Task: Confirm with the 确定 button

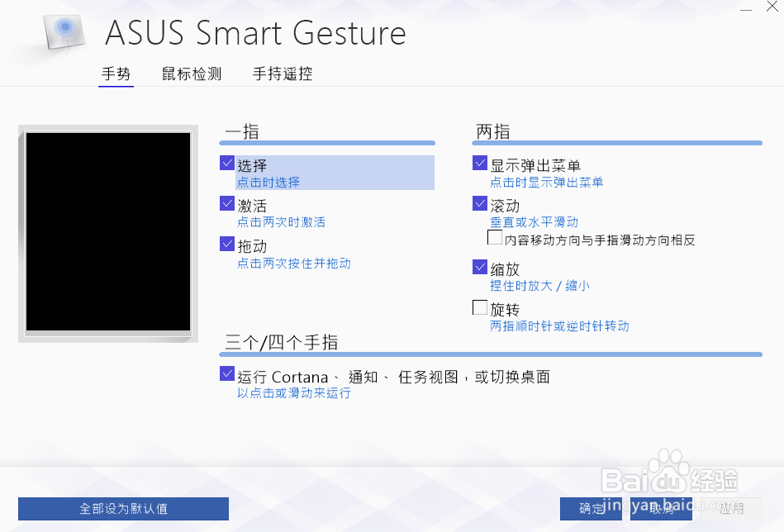Action: pos(591,509)
